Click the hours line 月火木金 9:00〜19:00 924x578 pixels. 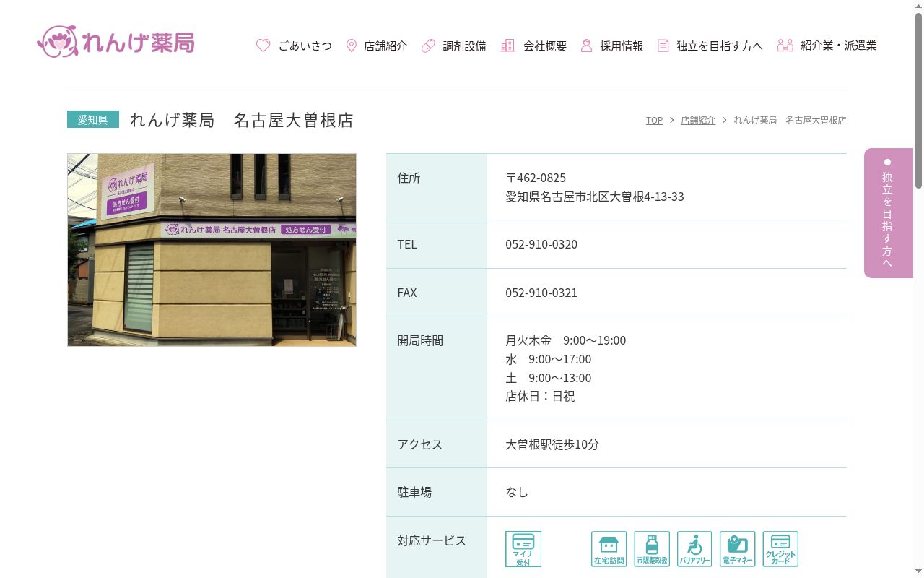click(x=566, y=340)
